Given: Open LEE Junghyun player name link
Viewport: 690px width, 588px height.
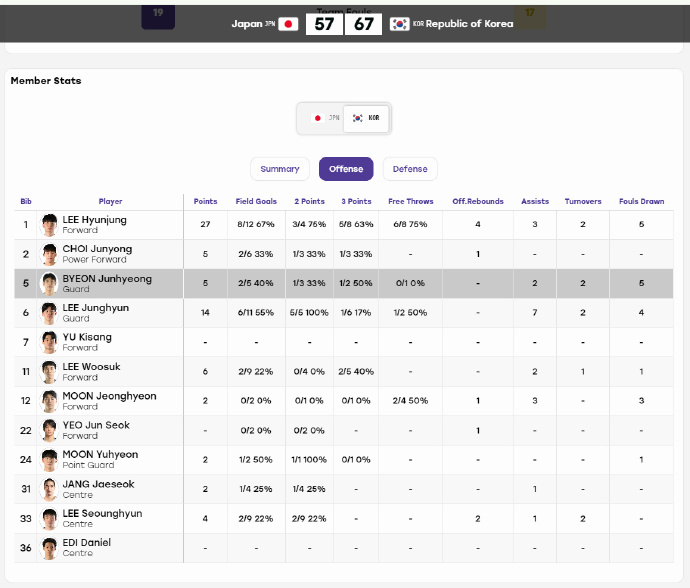Looking at the screenshot, I should point(95,308).
